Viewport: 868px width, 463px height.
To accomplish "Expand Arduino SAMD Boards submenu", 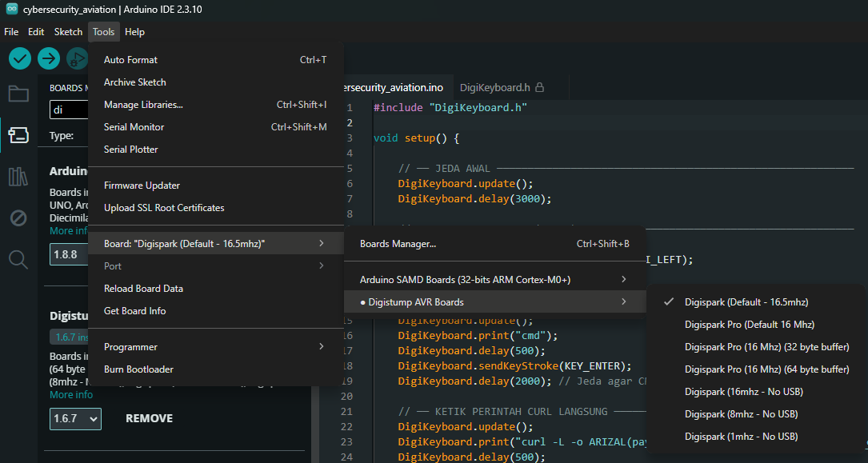I will click(x=495, y=279).
